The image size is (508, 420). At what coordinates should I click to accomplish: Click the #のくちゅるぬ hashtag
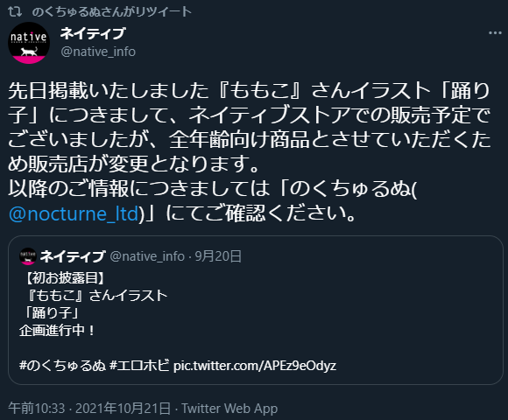pyautogui.click(x=62, y=366)
